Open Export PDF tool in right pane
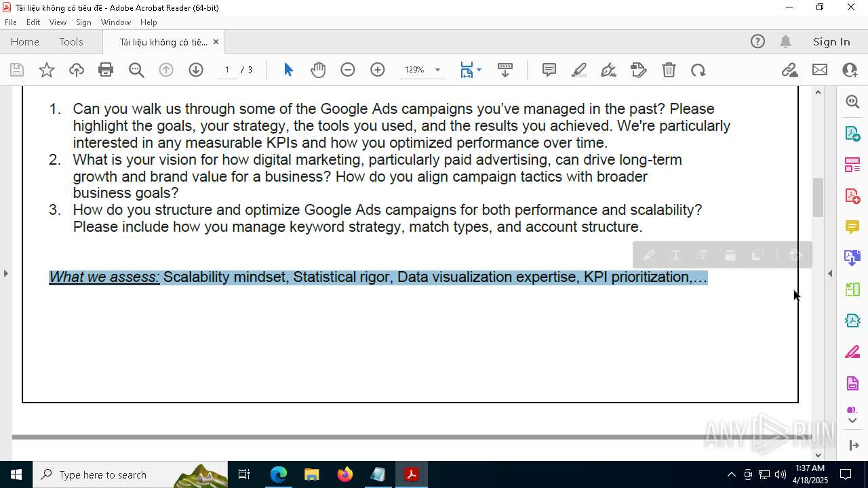The width and height of the screenshot is (868, 488). click(852, 134)
